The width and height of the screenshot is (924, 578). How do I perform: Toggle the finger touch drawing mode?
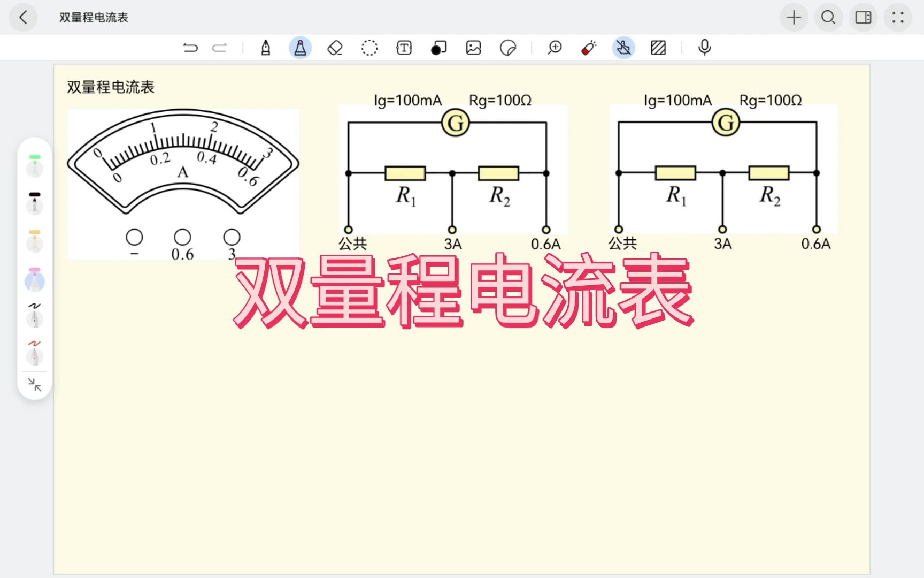[623, 48]
